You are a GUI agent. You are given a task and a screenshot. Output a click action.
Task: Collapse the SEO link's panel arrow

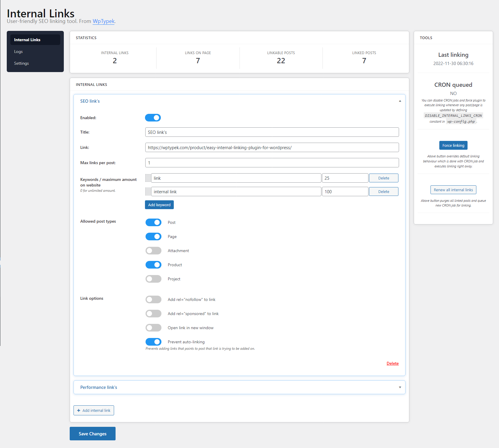point(400,101)
